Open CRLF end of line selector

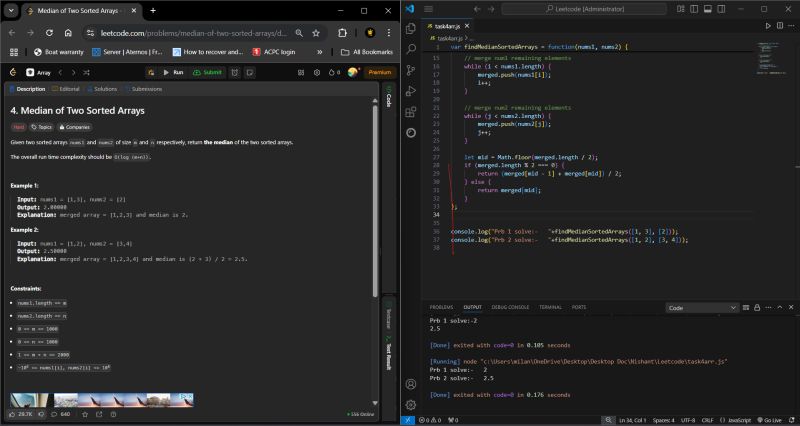707,420
